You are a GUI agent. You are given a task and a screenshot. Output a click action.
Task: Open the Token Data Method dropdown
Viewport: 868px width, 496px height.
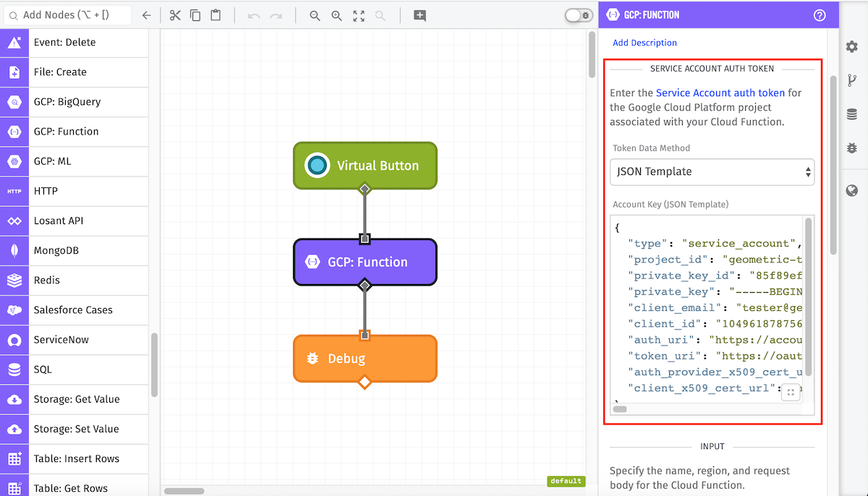coord(712,172)
